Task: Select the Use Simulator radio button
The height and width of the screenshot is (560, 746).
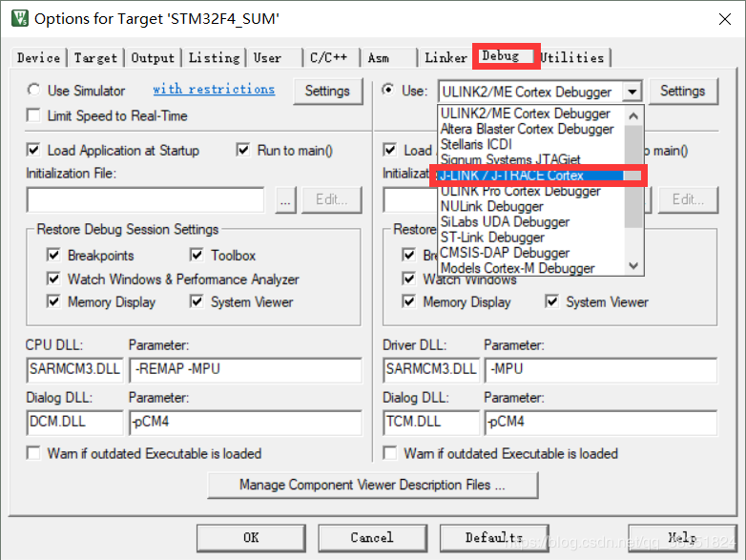Action: coord(33,90)
